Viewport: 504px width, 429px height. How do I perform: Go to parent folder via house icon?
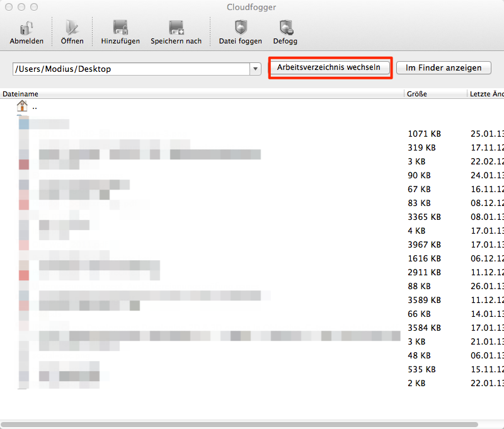point(22,106)
